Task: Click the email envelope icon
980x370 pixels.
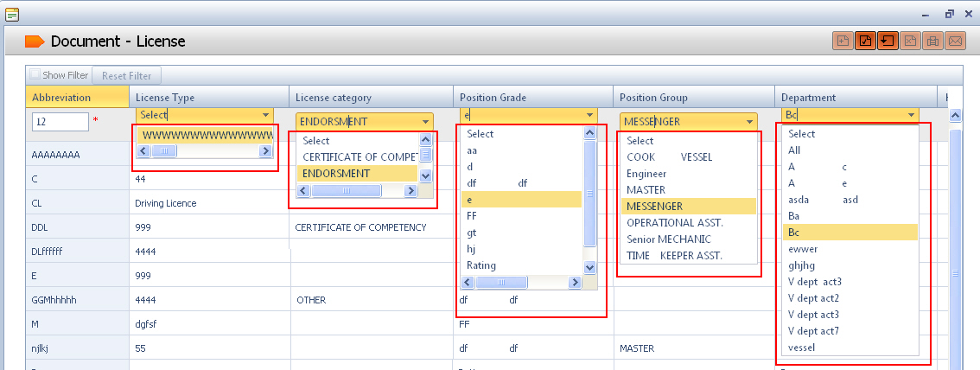Action: click(x=955, y=41)
